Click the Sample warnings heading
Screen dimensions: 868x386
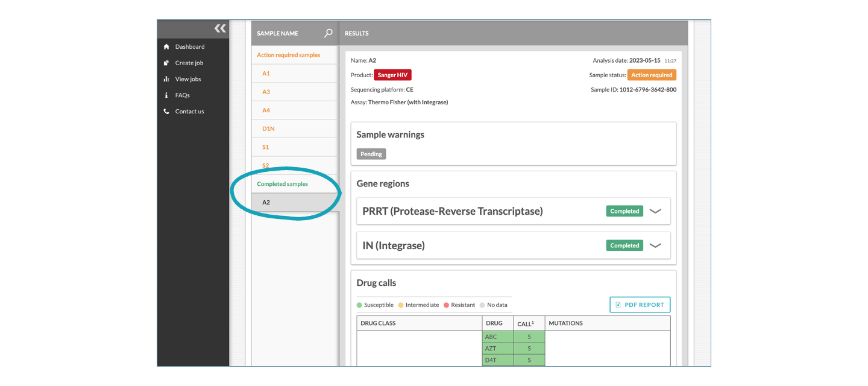[391, 134]
